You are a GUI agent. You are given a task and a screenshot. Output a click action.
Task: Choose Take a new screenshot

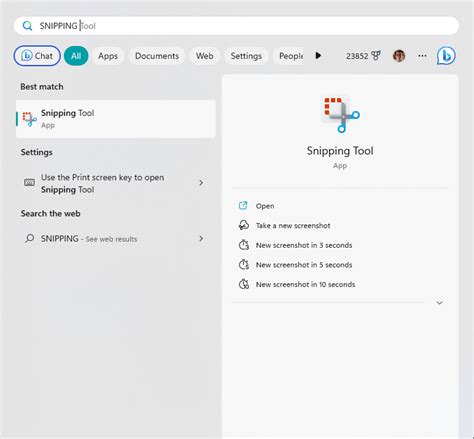point(293,226)
